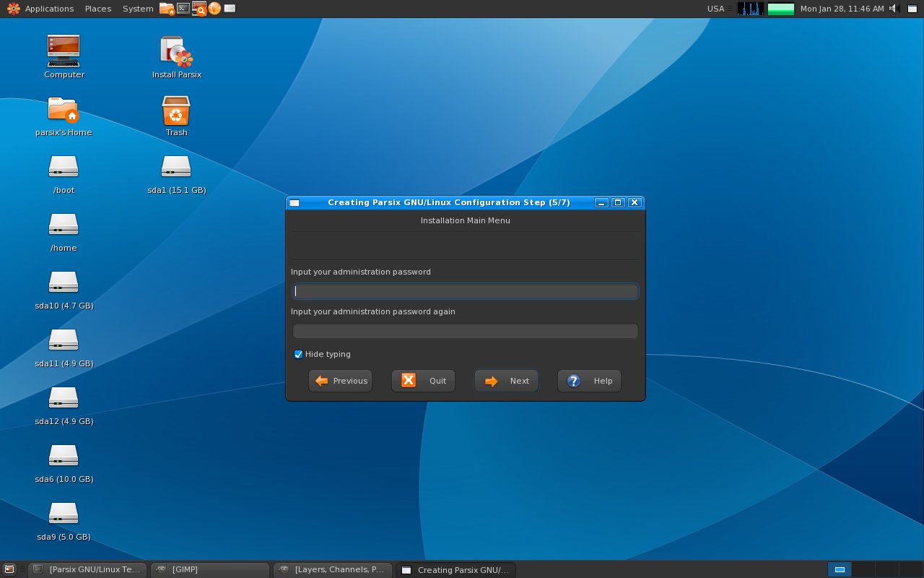
Task: Switch to the first active workspace
Action: 840,569
